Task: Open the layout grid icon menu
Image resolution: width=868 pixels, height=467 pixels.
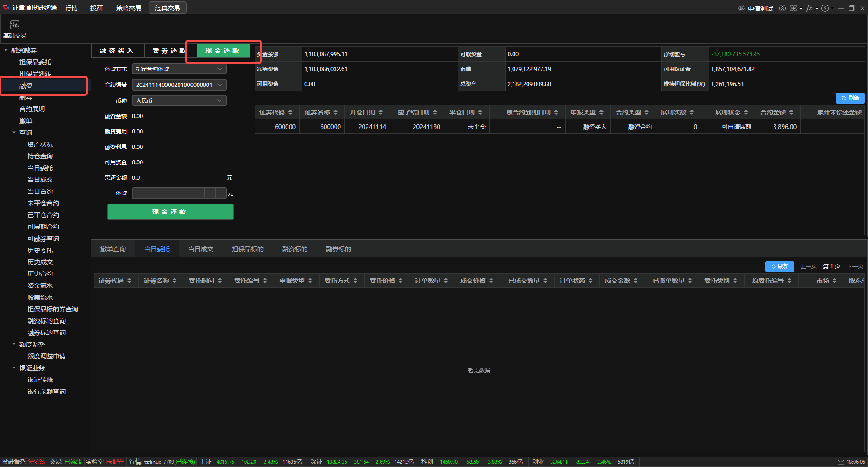Action: click(x=793, y=8)
